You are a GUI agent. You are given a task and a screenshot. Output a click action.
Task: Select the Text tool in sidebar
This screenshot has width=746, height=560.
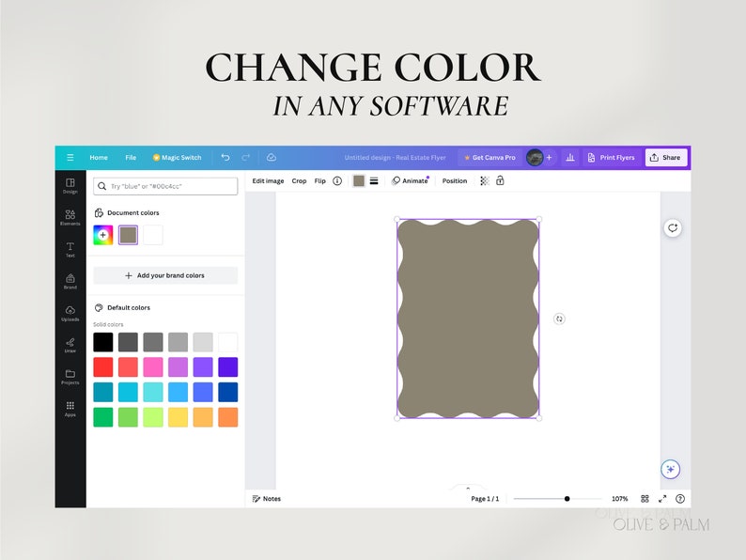[70, 249]
